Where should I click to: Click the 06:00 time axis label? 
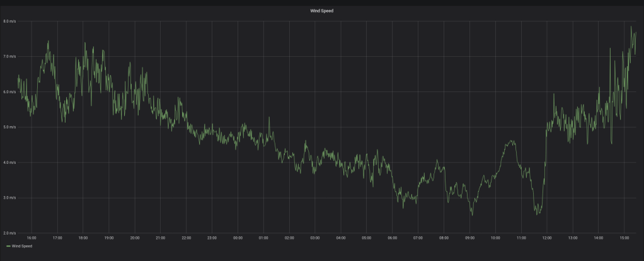tap(393, 238)
